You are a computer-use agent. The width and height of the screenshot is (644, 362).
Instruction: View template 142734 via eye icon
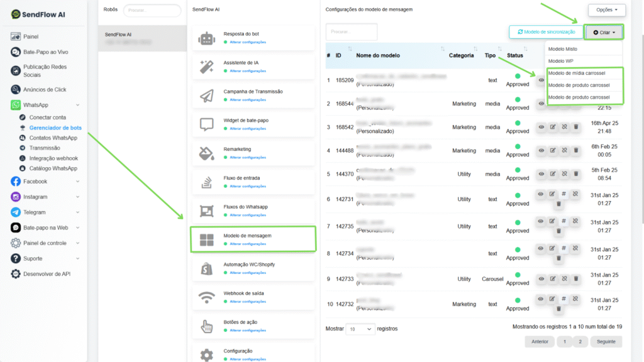[x=540, y=248]
